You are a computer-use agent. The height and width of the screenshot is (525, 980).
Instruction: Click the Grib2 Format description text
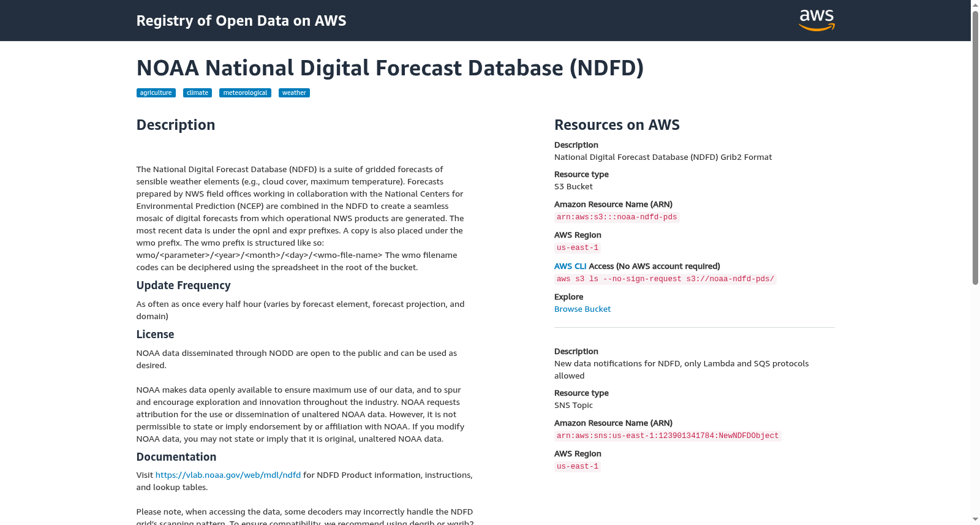pos(663,157)
